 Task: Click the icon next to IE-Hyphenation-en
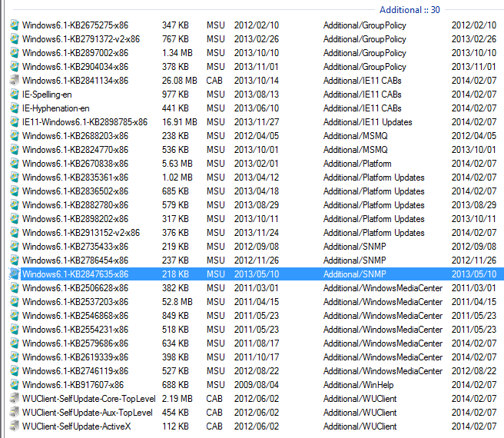click(x=14, y=108)
